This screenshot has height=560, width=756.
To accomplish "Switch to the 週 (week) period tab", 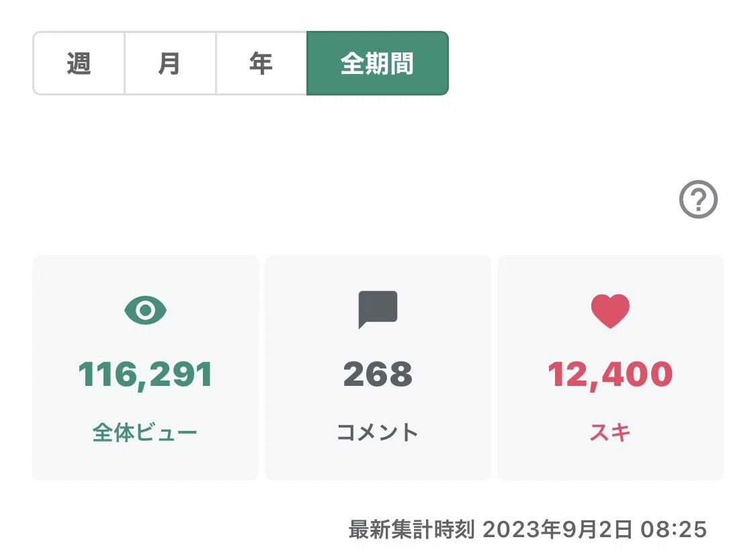I will [79, 63].
